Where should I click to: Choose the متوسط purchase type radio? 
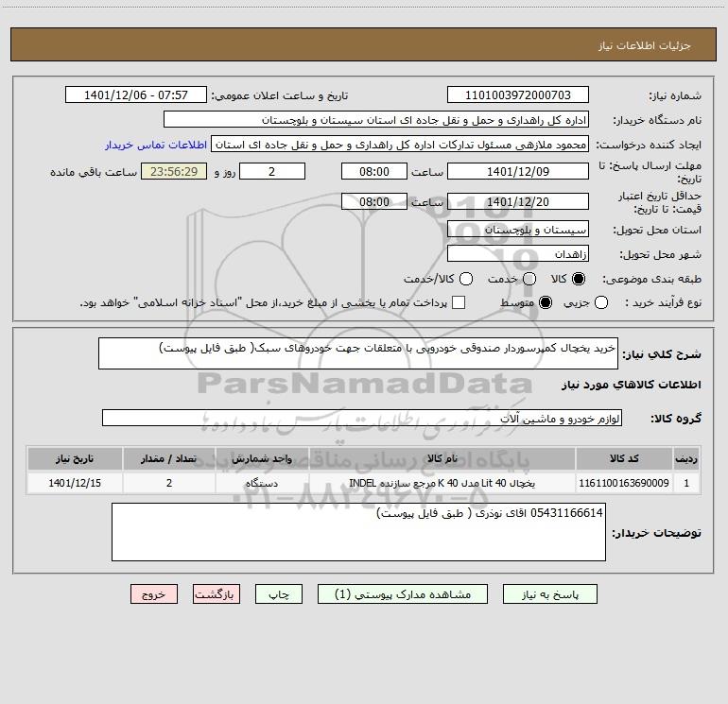[546, 302]
